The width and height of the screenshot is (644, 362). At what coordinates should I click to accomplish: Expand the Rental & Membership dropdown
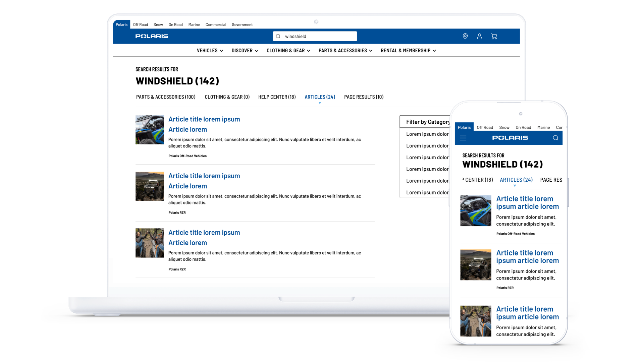[408, 51]
